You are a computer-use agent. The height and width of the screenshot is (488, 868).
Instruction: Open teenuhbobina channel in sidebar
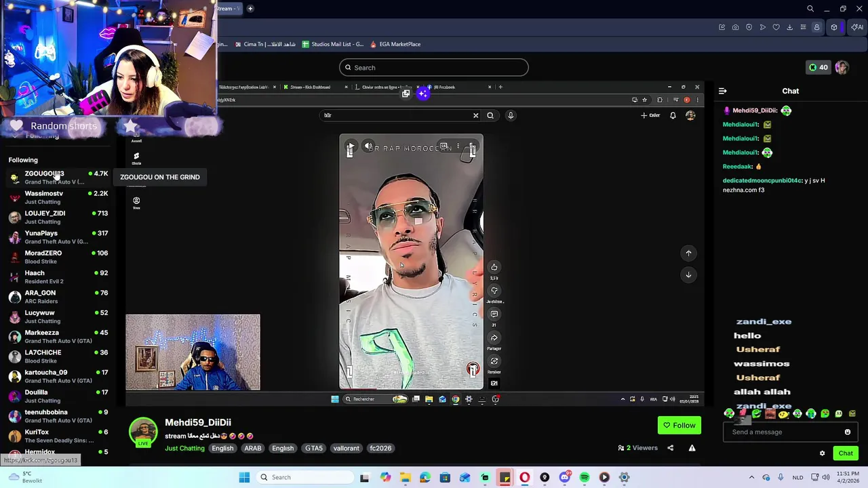[58, 415]
